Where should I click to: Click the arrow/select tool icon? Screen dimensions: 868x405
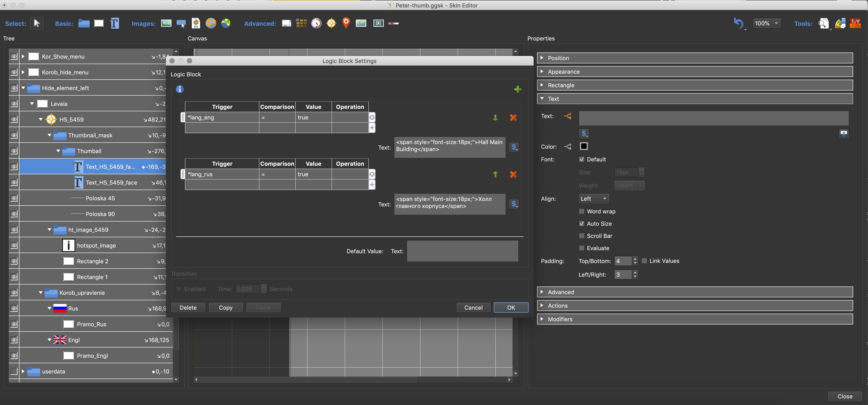37,23
